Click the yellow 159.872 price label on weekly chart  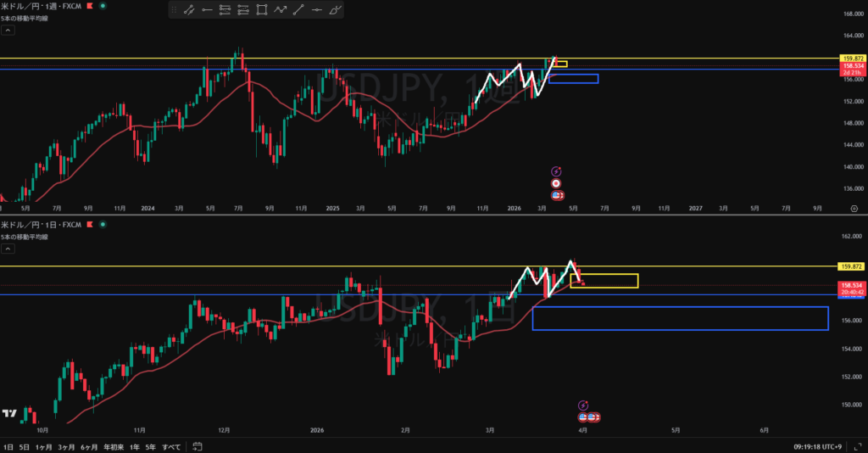point(851,58)
